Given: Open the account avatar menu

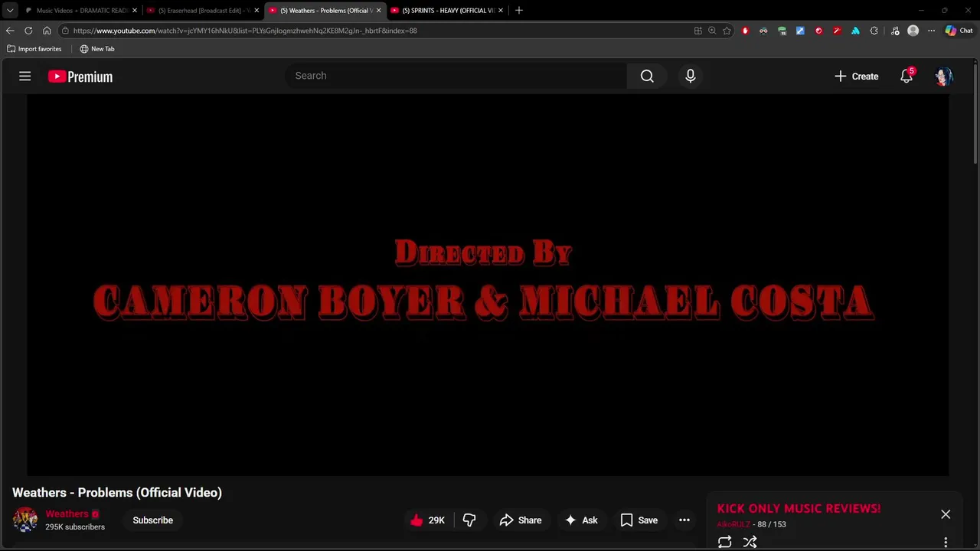Looking at the screenshot, I should tap(944, 76).
